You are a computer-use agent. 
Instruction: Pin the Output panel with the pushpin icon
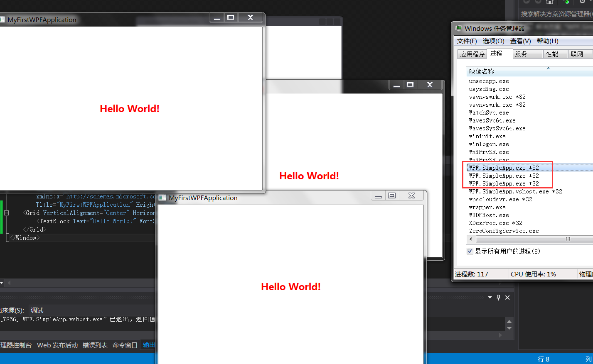499,297
